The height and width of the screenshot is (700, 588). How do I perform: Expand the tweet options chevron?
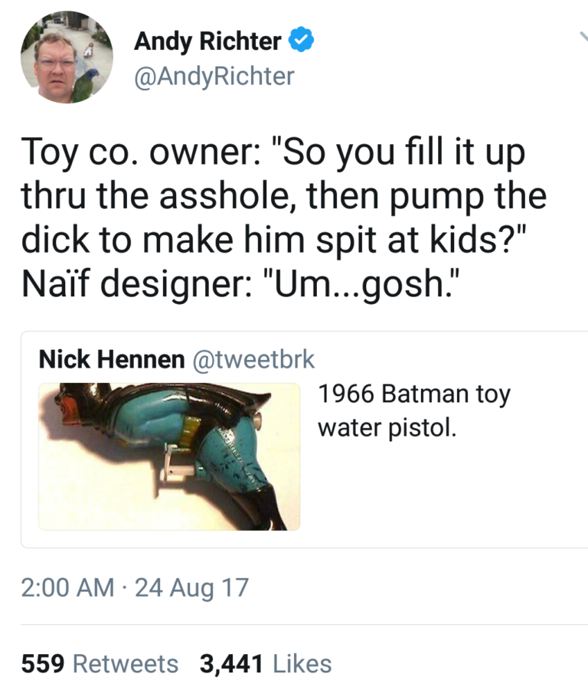[583, 37]
